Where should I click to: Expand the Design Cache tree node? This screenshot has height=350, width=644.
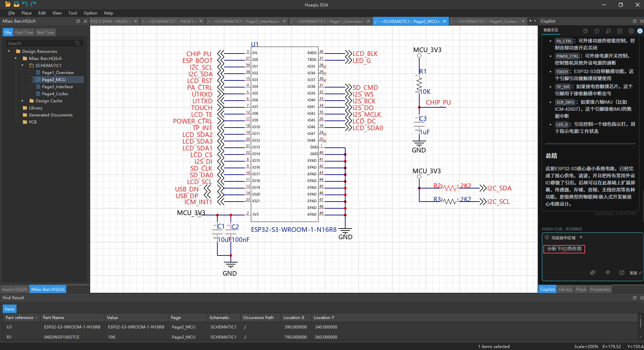tap(22, 101)
